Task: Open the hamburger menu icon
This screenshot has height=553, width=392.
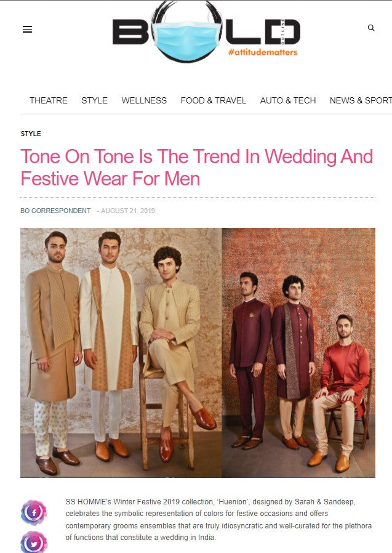Action: pyautogui.click(x=27, y=30)
